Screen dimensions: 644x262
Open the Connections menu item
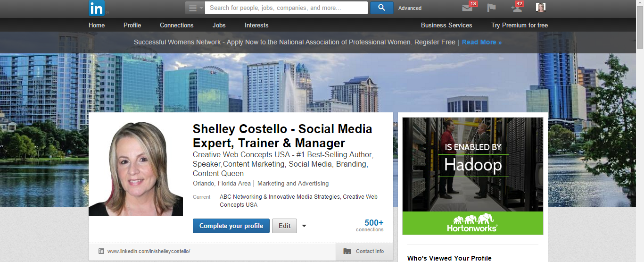[x=177, y=25]
